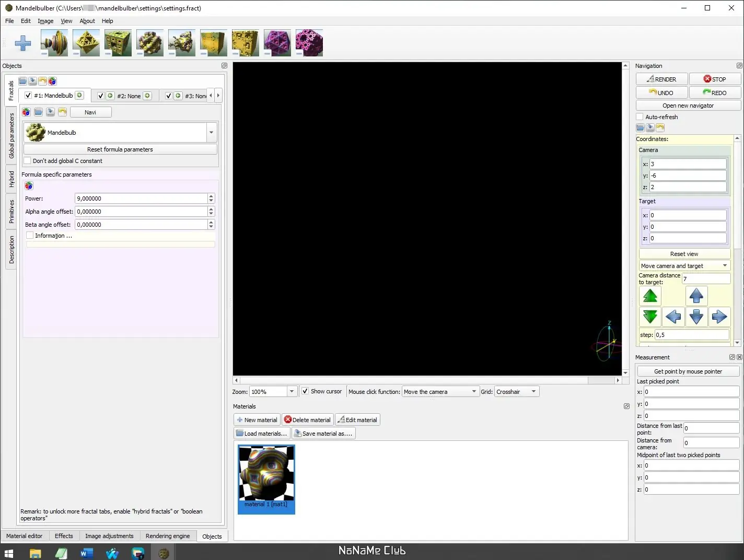Screen dimensions: 744x560
Task: Load the Sierpinski octahedron preset thumbnail
Action: pos(86,43)
